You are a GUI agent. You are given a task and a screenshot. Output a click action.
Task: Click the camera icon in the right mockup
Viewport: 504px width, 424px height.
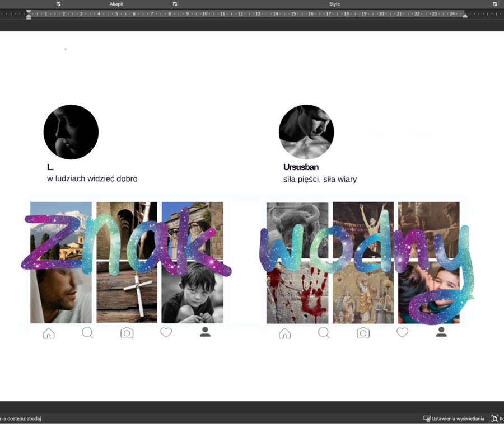click(363, 332)
